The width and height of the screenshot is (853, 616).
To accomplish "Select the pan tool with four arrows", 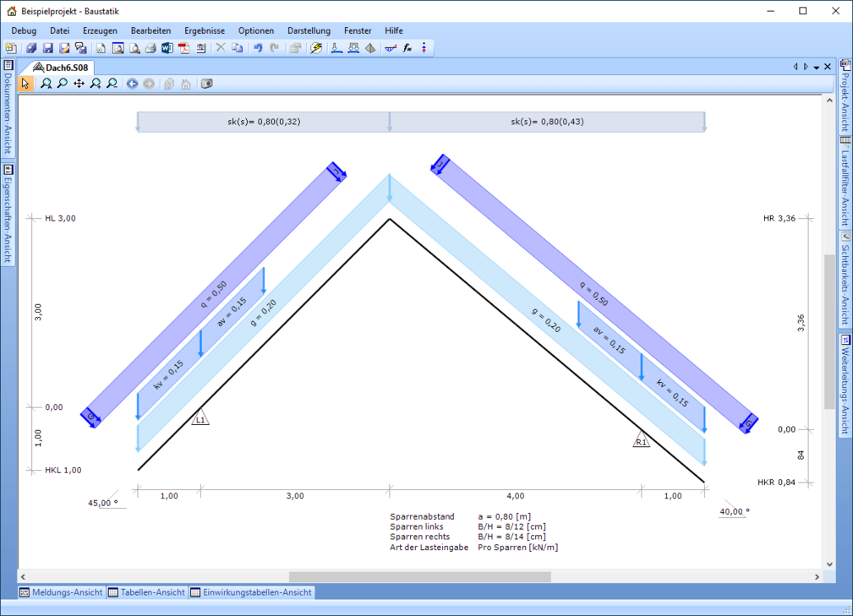I will click(x=79, y=84).
